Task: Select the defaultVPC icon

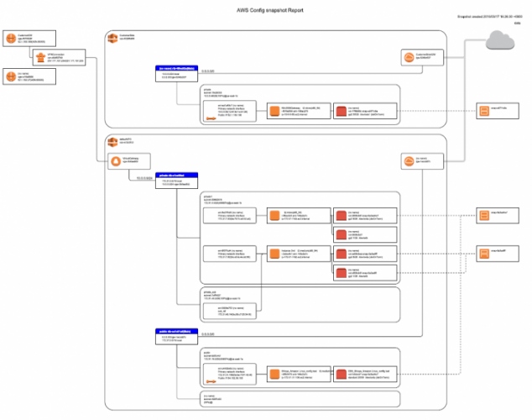Action: 112,142
